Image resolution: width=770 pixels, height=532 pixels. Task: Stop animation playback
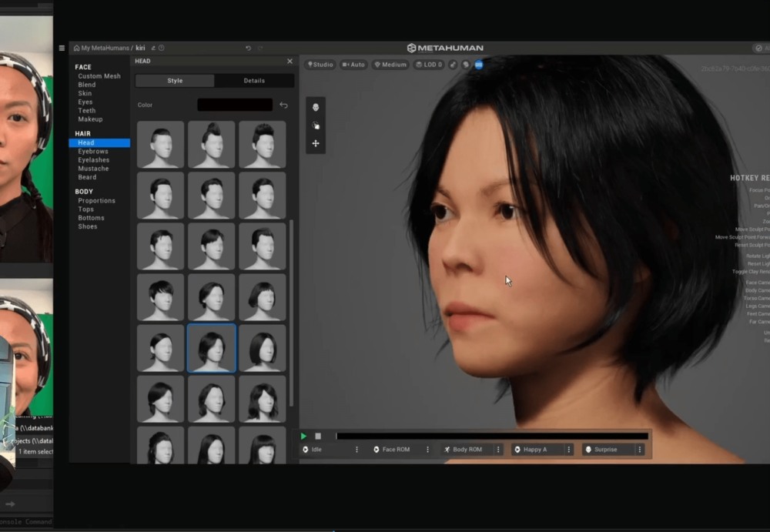(x=318, y=436)
